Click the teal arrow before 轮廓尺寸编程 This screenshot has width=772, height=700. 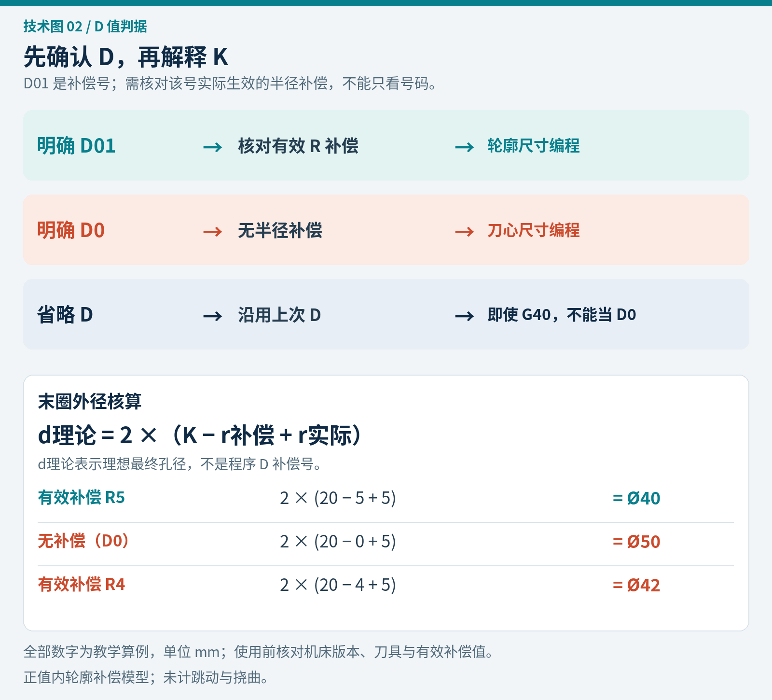(465, 147)
